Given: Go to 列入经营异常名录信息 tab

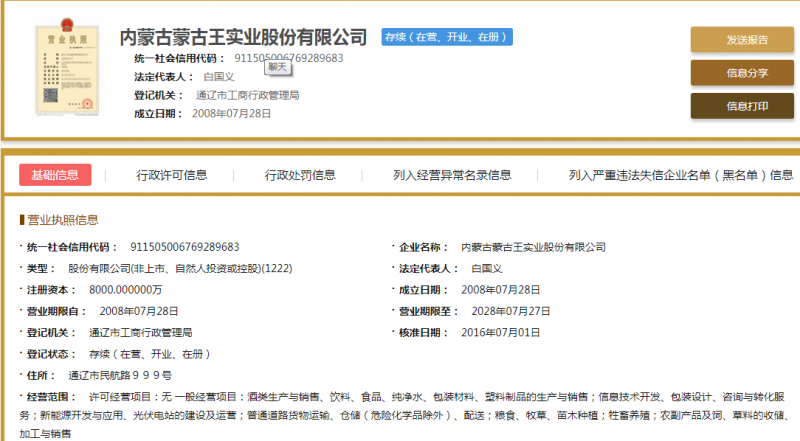Looking at the screenshot, I should [452, 175].
